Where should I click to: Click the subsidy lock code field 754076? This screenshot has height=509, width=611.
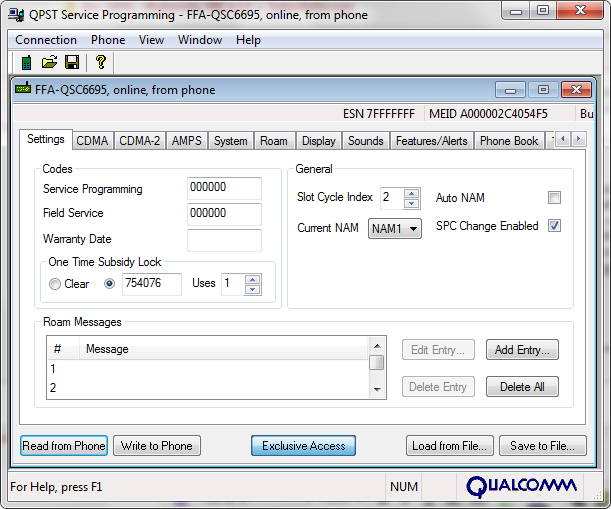click(152, 284)
